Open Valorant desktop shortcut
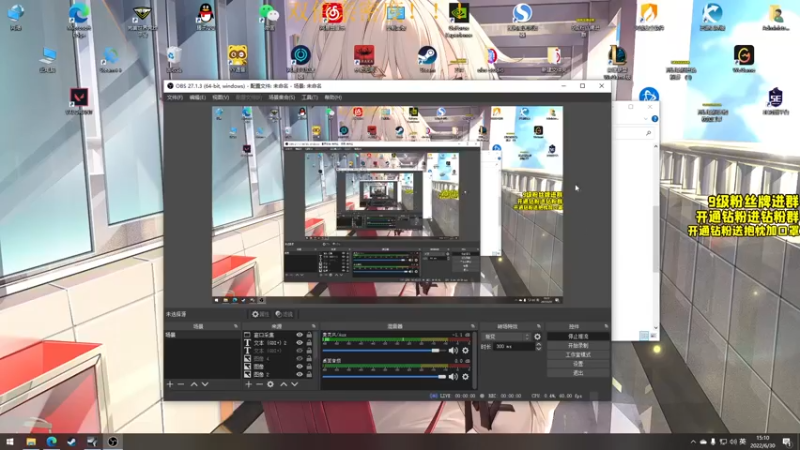This screenshot has height=450, width=800. (79, 101)
